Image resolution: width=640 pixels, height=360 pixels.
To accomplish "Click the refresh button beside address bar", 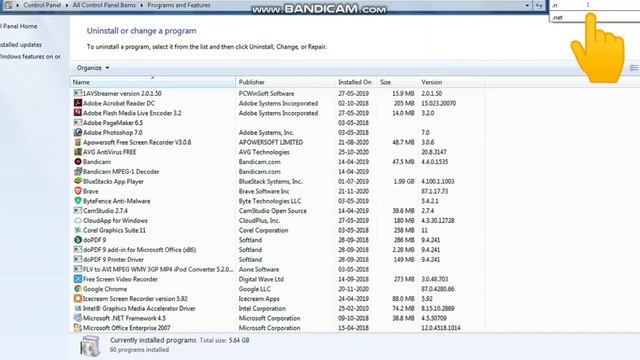I will point(539,5).
